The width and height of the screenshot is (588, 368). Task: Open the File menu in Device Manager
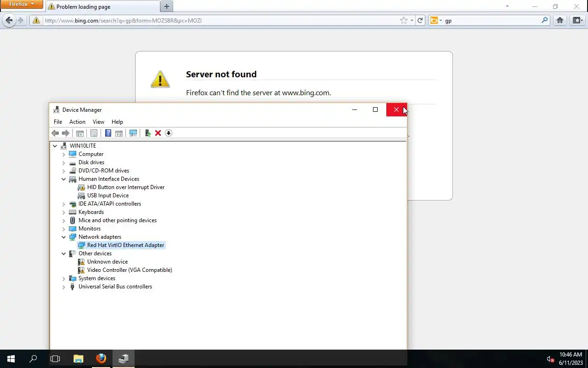(58, 122)
